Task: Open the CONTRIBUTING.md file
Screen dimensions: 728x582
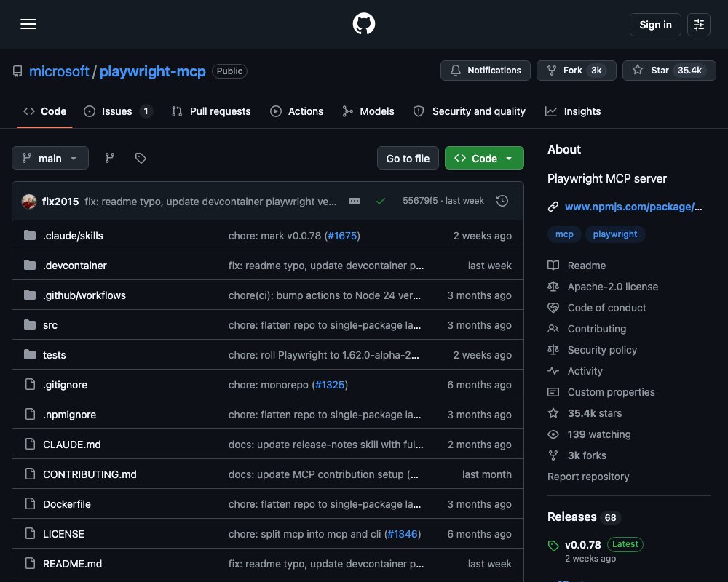Action: tap(90, 474)
